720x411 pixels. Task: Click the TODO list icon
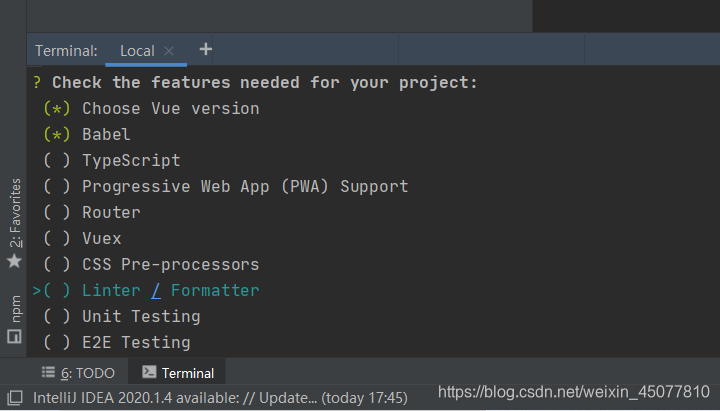tap(47, 373)
